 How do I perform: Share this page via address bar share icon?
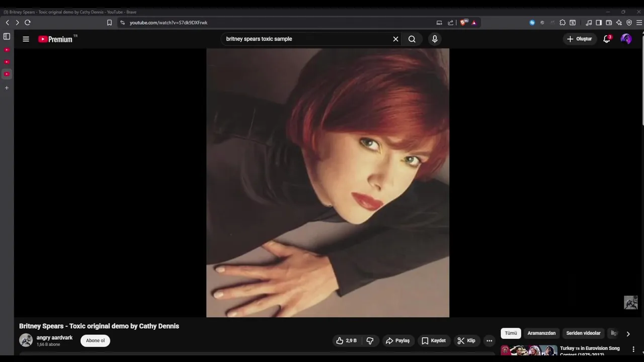tap(451, 23)
